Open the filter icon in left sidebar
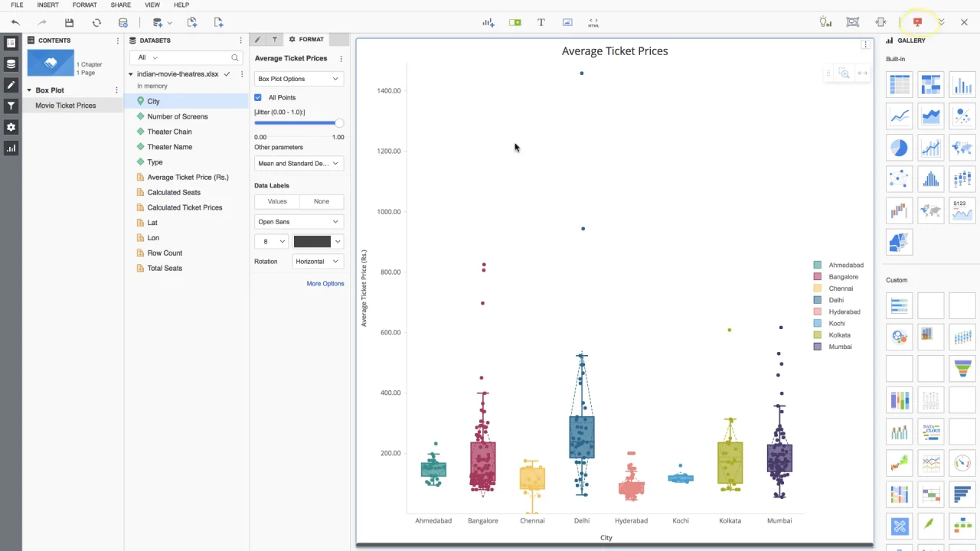 click(11, 106)
